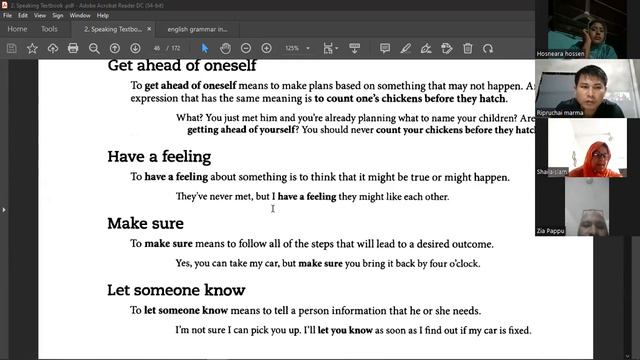Screen dimensions: 640x360
Task: Click the cloud upload icon
Action: tap(53, 48)
